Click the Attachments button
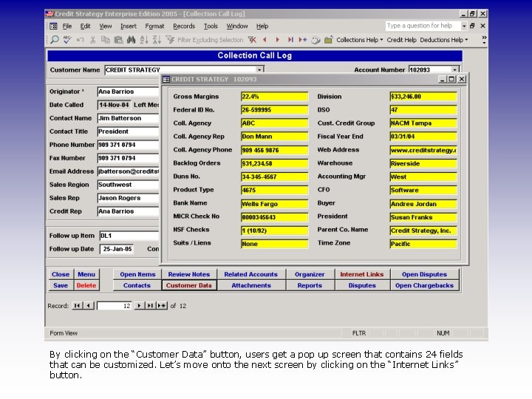The image size is (532, 399). 251,285
